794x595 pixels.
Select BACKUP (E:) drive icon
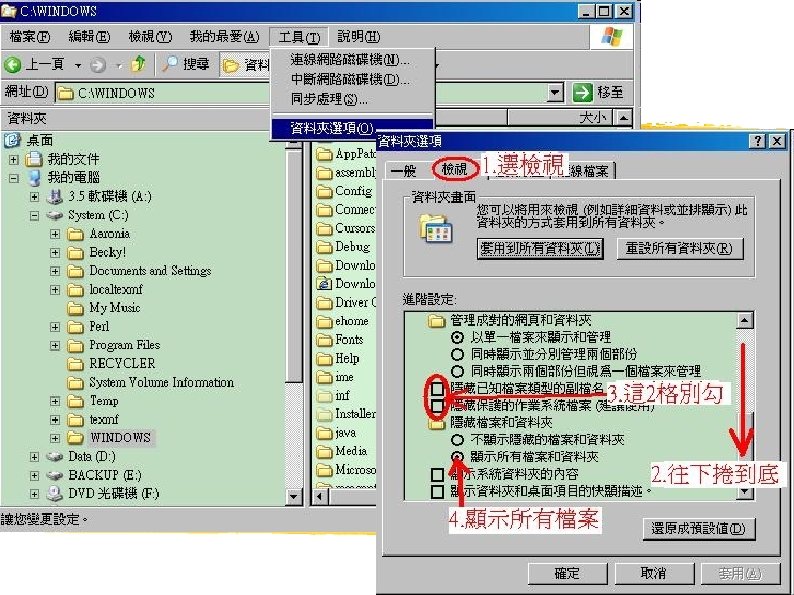coord(55,475)
